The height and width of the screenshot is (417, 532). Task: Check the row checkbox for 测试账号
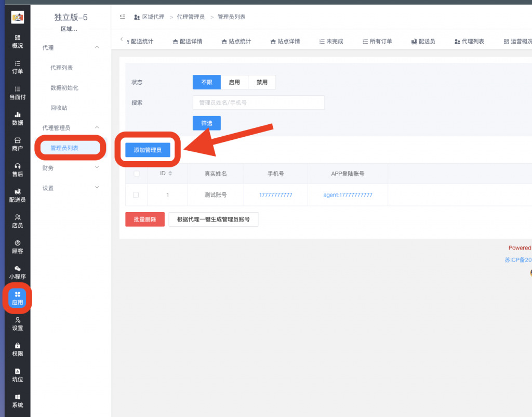(x=137, y=195)
